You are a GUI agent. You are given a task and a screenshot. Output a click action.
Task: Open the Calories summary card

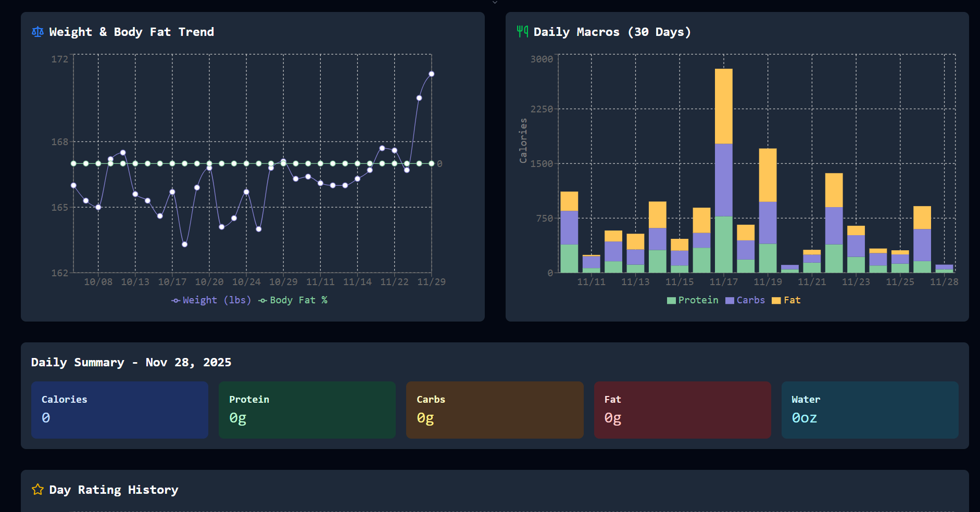point(120,410)
